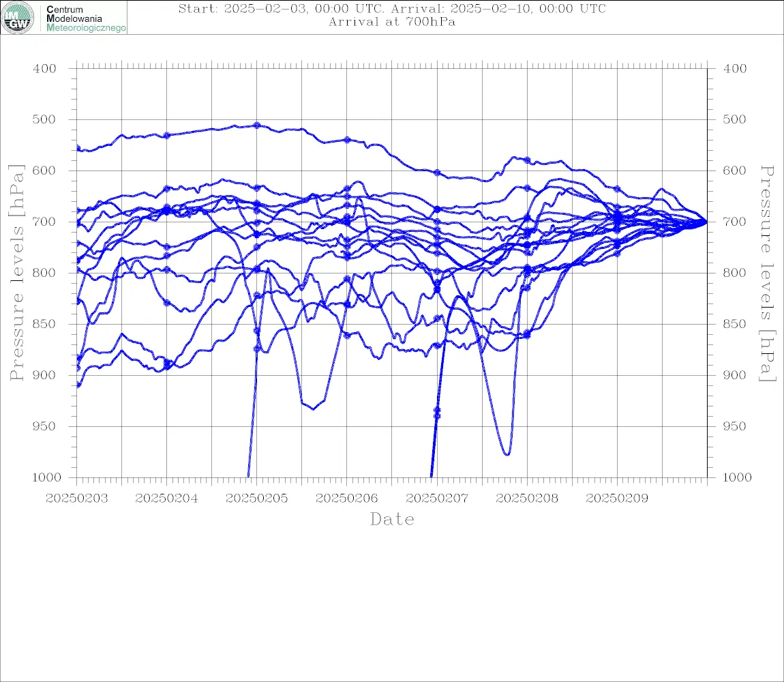Click the 20250207 date label
This screenshot has height=682, width=784.
point(437,499)
